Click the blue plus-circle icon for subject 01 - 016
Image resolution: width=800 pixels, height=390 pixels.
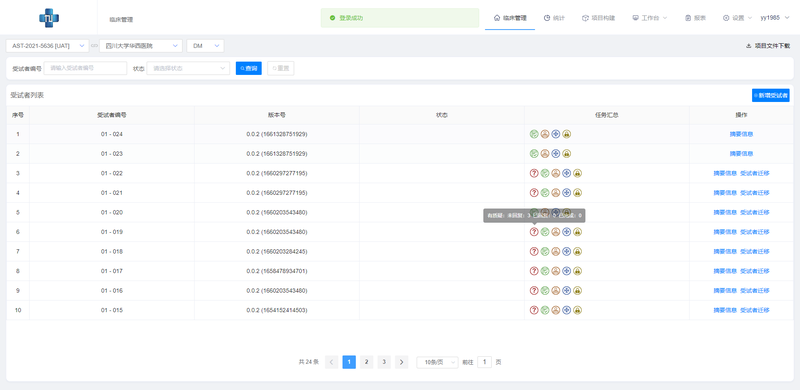566,290
